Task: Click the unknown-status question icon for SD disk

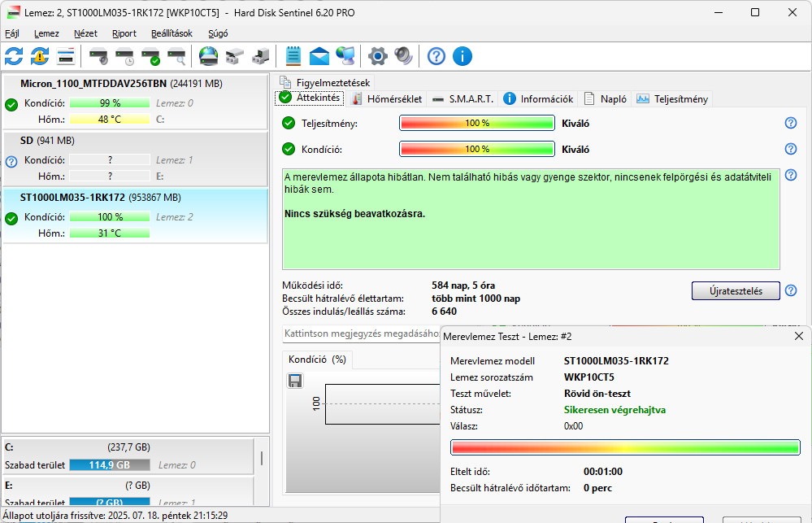Action: (11, 161)
